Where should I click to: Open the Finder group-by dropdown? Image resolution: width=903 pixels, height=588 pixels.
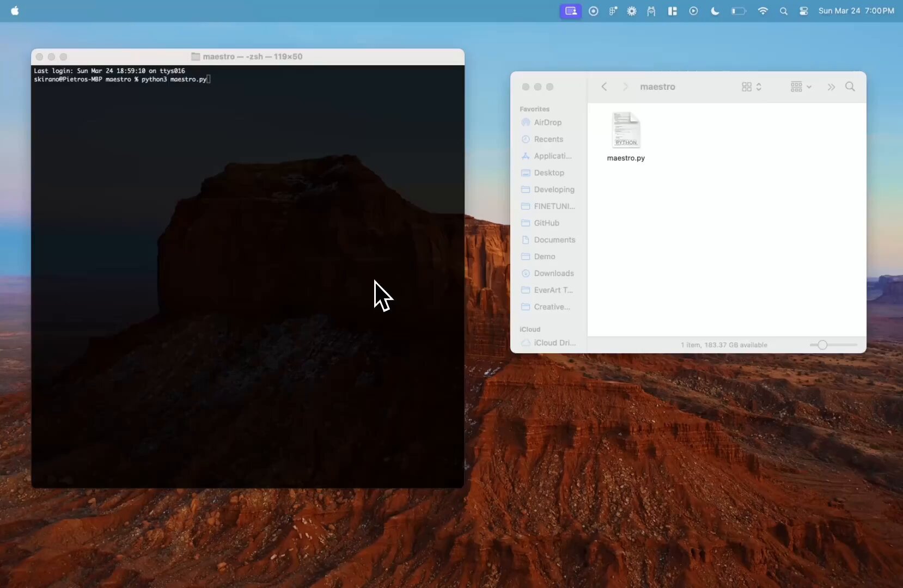point(801,87)
